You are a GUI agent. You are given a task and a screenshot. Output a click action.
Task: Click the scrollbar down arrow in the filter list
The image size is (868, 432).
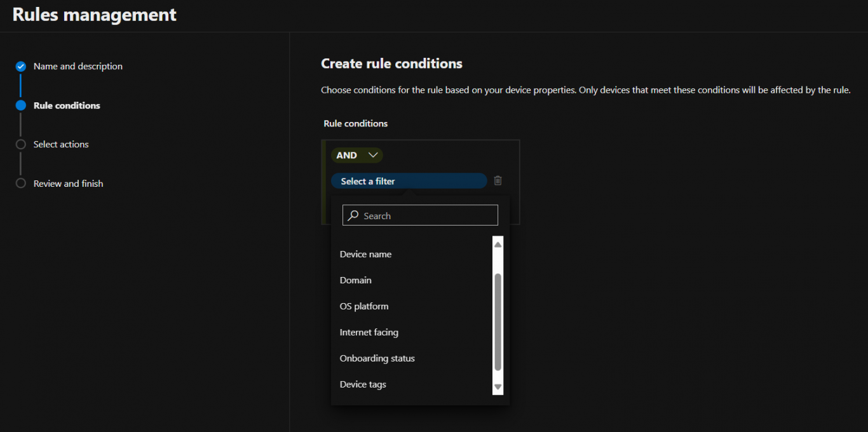(x=498, y=386)
